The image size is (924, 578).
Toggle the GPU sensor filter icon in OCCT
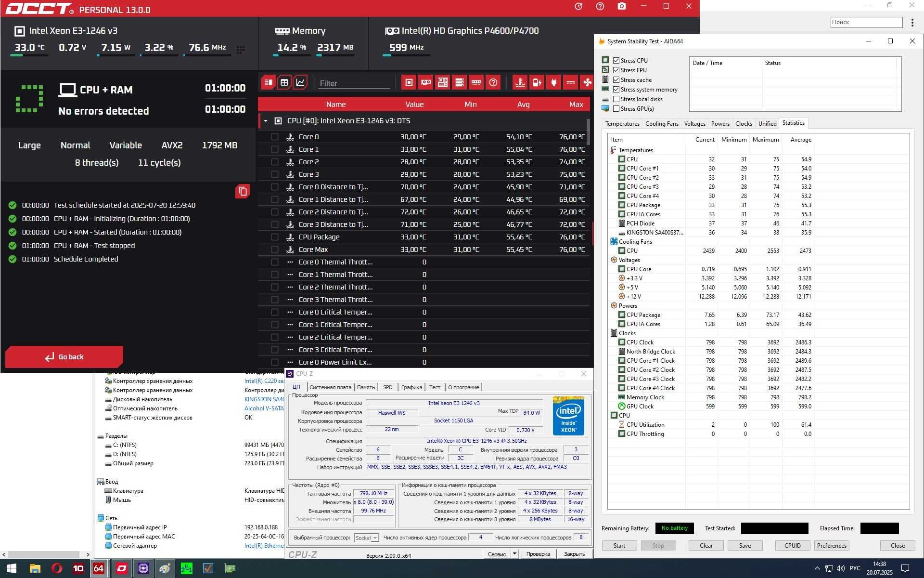tap(426, 82)
